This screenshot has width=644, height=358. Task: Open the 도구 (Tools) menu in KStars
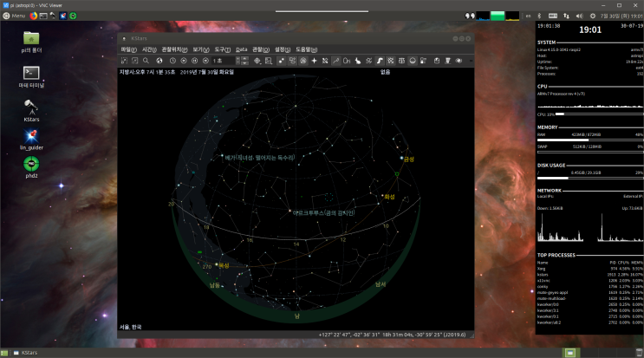(x=222, y=50)
